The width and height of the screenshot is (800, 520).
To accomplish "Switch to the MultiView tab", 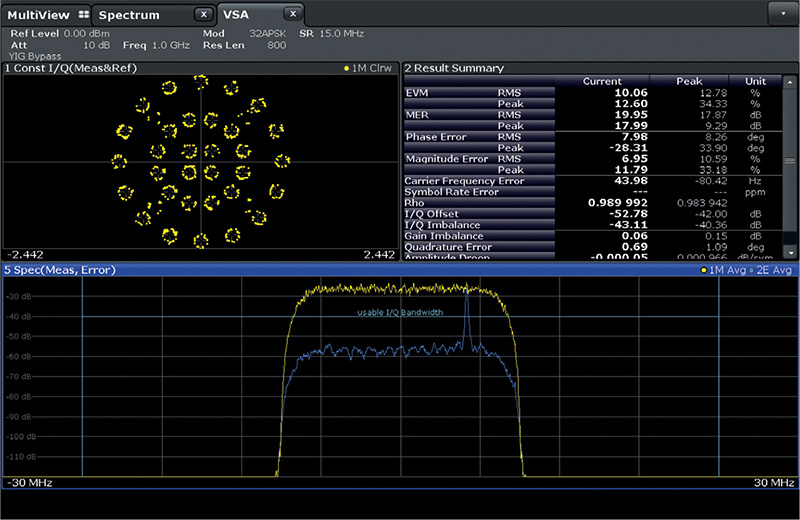I will coord(40,14).
